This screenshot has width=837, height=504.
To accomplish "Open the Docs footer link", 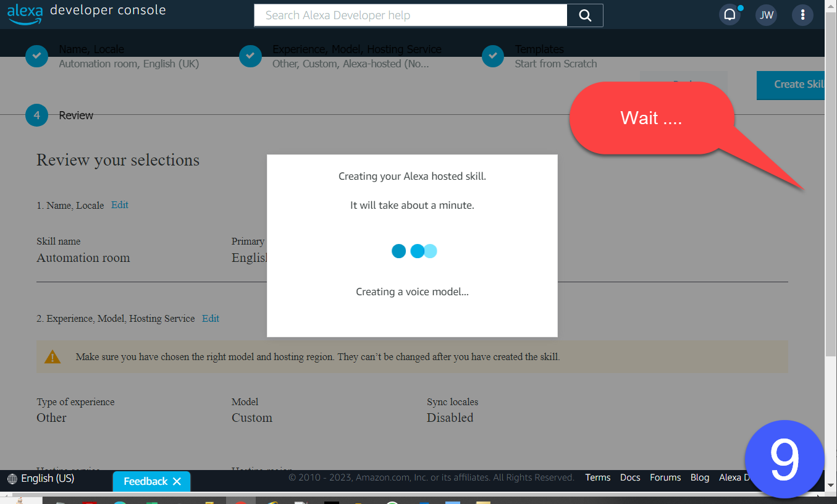I will pos(630,477).
